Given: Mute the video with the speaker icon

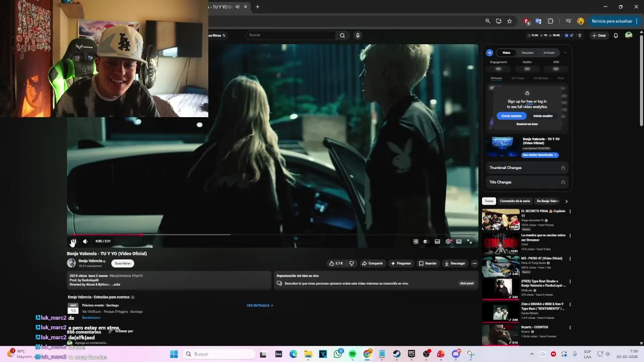Looking at the screenshot, I should pyautogui.click(x=85, y=241).
